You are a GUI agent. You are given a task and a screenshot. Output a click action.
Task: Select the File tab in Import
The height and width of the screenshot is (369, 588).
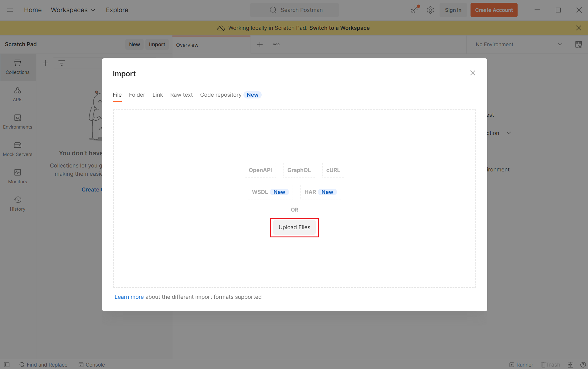(x=117, y=95)
